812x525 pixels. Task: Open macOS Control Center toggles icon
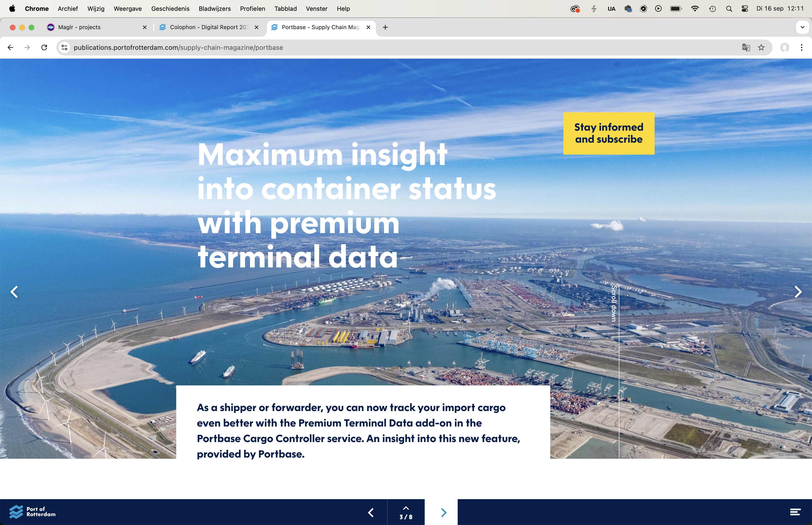click(x=745, y=8)
